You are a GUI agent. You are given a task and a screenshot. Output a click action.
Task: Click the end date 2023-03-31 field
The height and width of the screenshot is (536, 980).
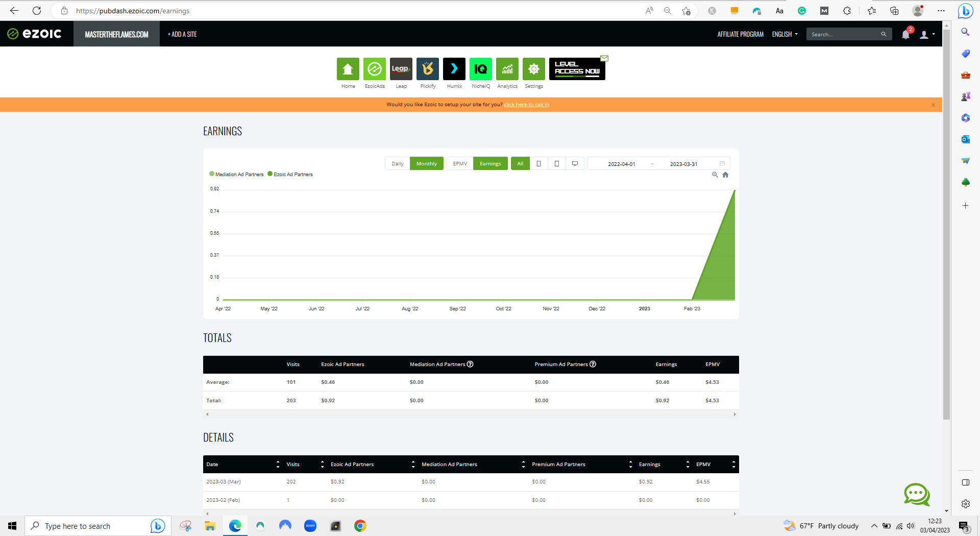click(683, 164)
